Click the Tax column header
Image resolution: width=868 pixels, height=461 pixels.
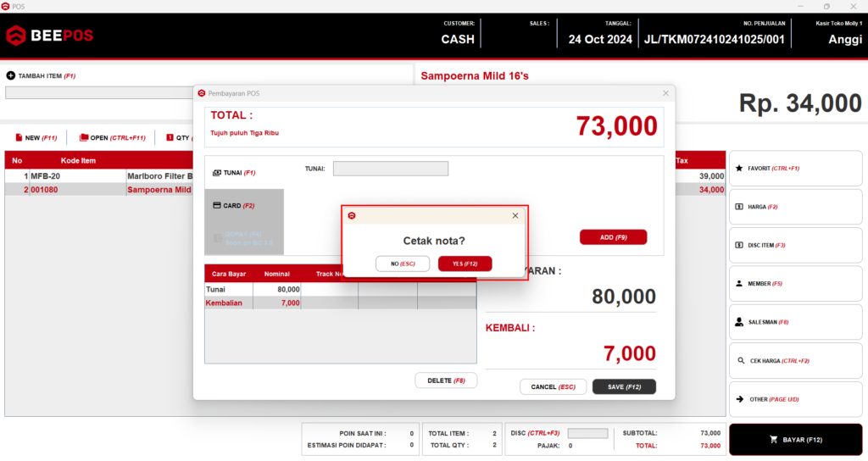682,160
